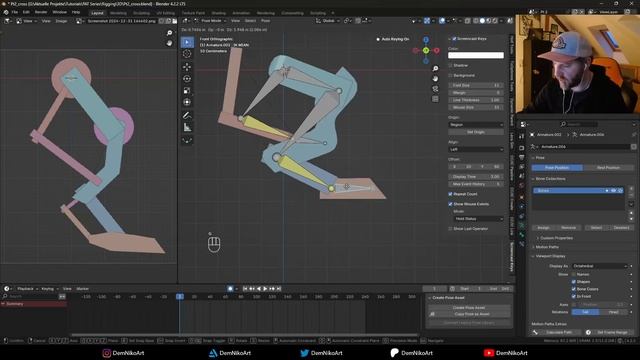Play animation in reverse in timeline
The height and width of the screenshot is (360, 640).
(x=259, y=289)
